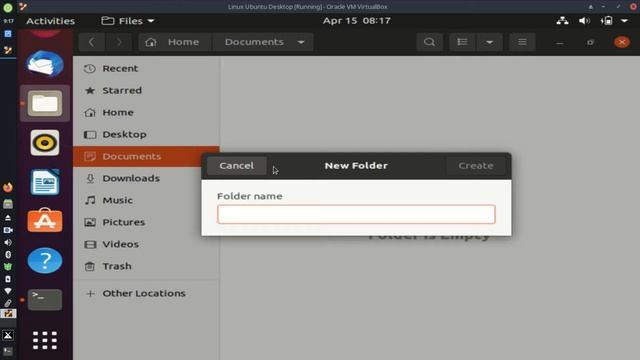Maximize the Files window
Image resolution: width=640 pixels, height=360 pixels.
[x=591, y=42]
